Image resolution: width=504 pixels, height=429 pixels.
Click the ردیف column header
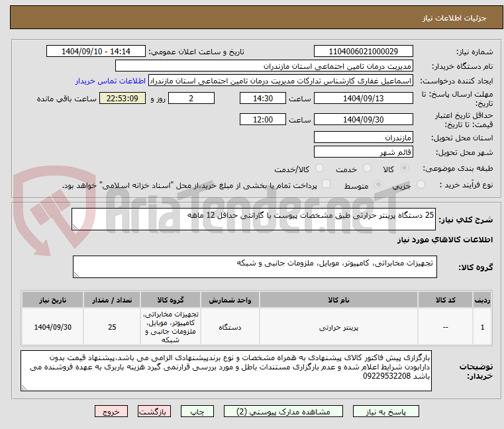coord(482,300)
